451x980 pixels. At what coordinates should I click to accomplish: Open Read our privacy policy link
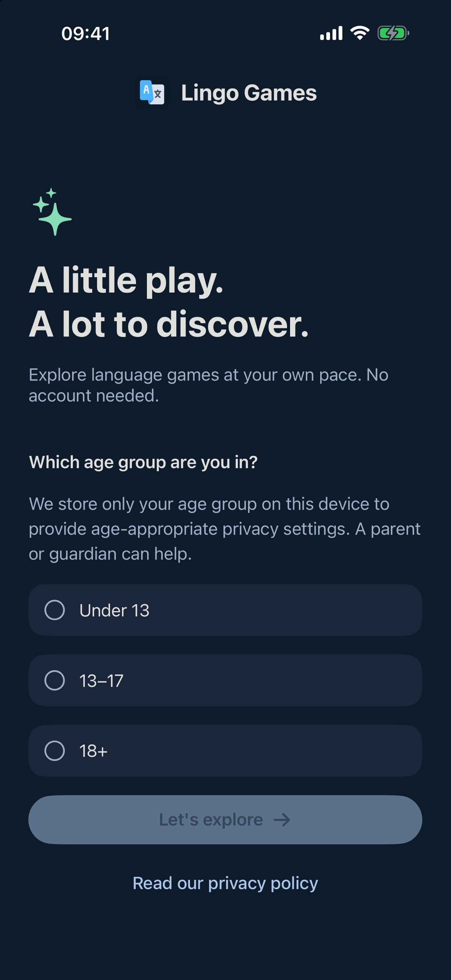(225, 883)
